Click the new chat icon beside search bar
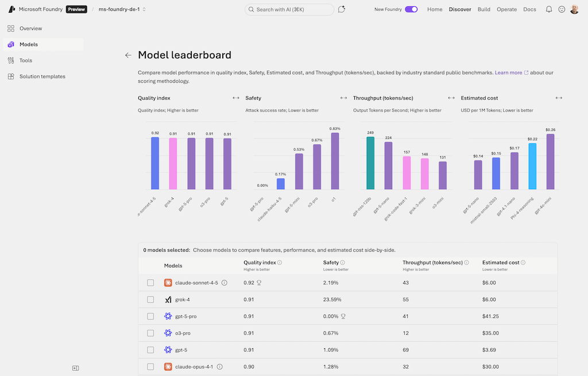588x376 pixels. click(342, 9)
